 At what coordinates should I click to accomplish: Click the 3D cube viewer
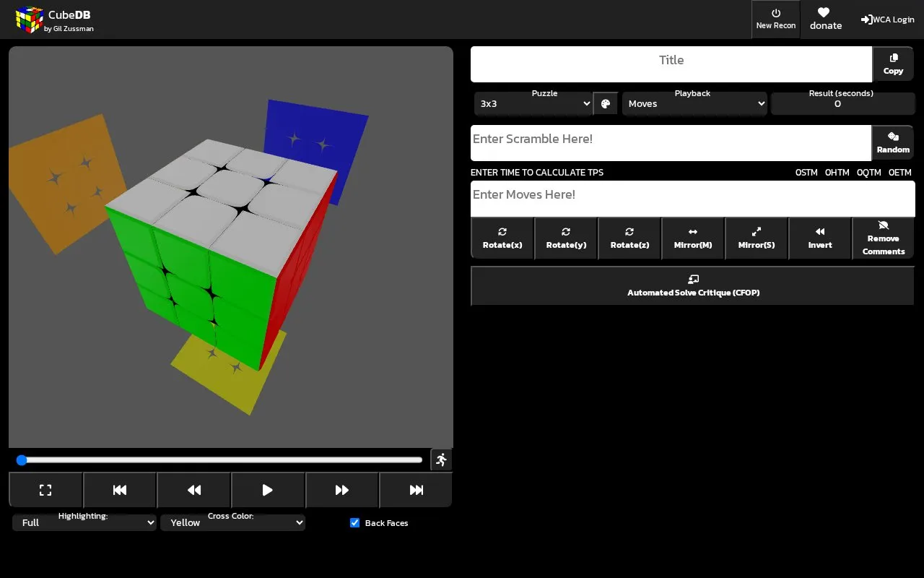pos(231,247)
